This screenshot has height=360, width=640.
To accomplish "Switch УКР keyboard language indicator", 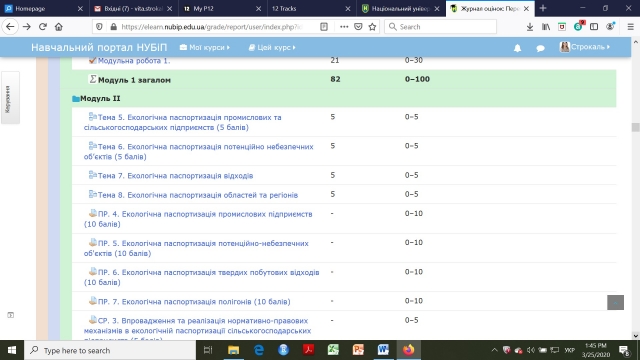I will [570, 350].
